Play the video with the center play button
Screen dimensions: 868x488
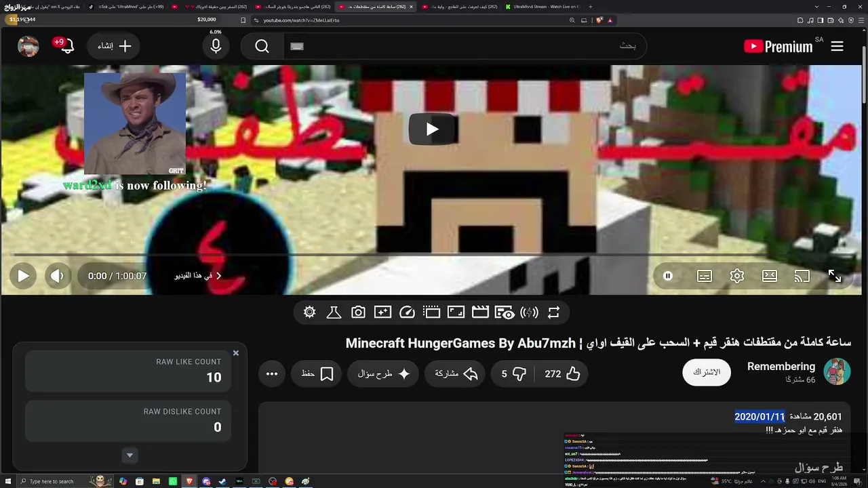pos(432,129)
